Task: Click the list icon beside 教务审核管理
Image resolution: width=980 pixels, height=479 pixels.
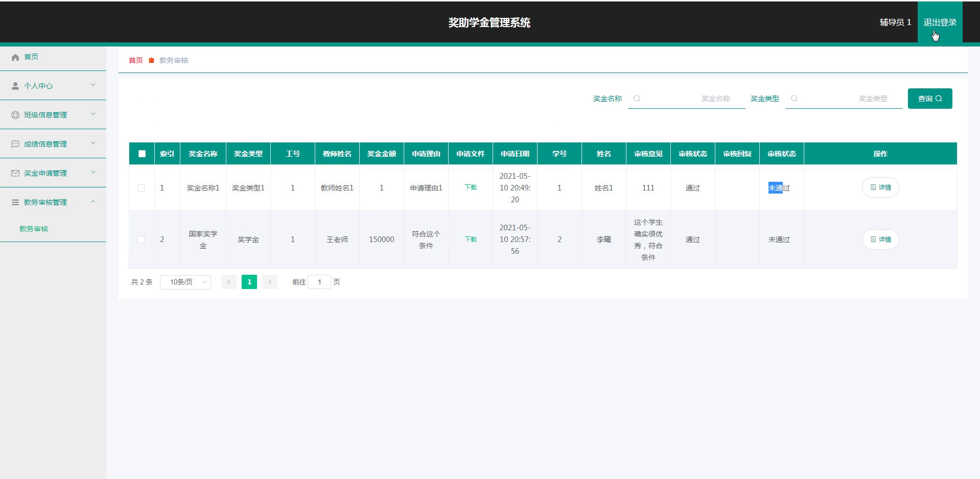Action: (x=15, y=202)
